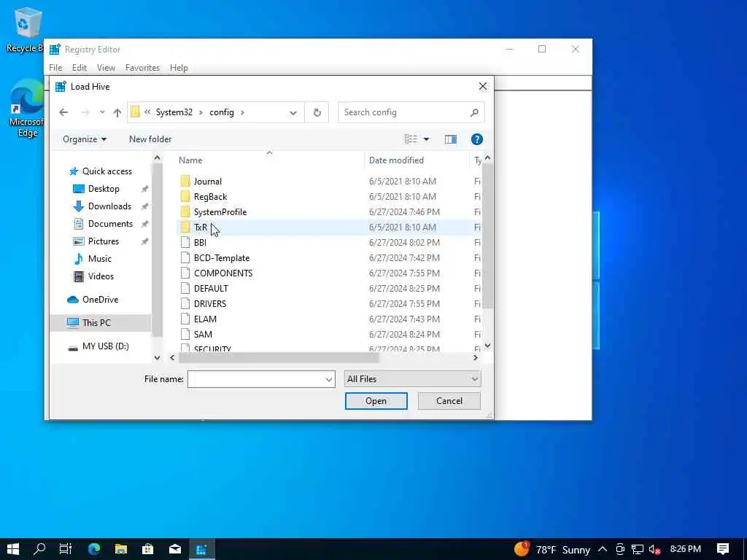747x560 pixels.
Task: Show the preview pane
Action: coord(451,139)
